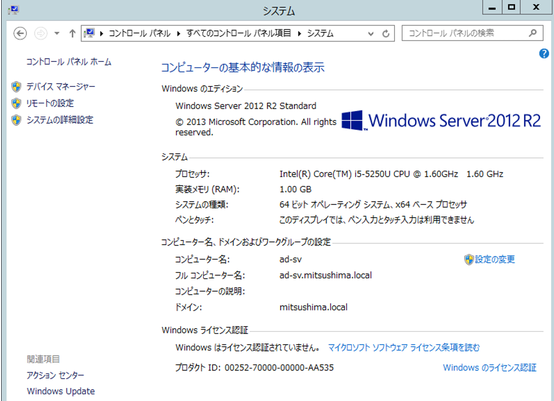
Task: Click the Windows Server 2012 R2 logo
Action: pos(441,120)
